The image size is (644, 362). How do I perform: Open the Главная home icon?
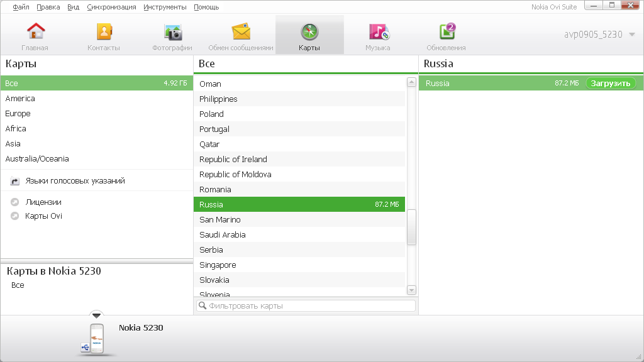pos(36,31)
